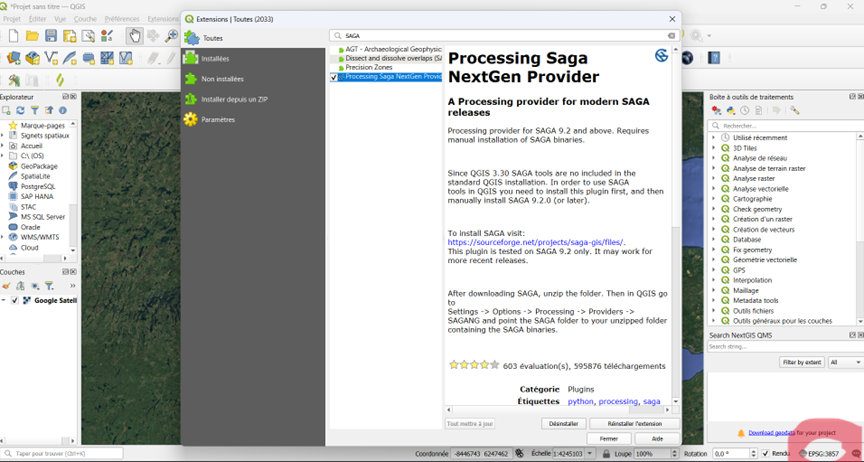Screen dimensions: 864x462
Task: Expand the Interpolation toolbox group
Action: coord(714,280)
